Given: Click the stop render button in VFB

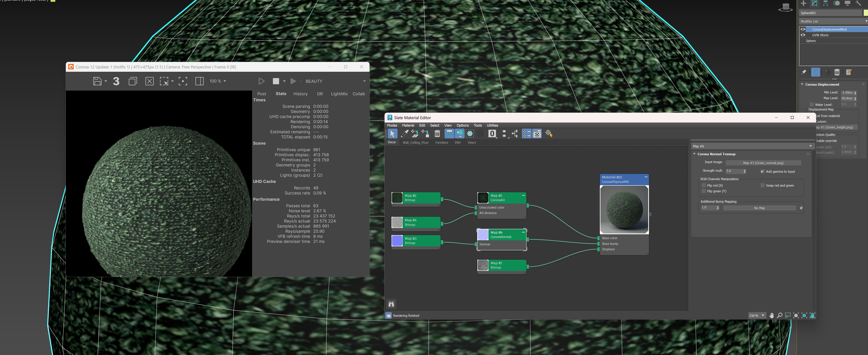Looking at the screenshot, I should [x=276, y=81].
